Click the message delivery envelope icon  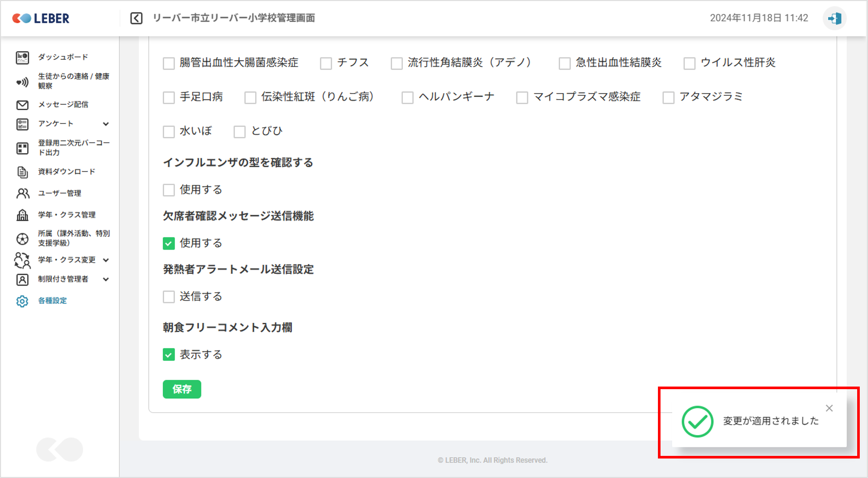tap(23, 105)
